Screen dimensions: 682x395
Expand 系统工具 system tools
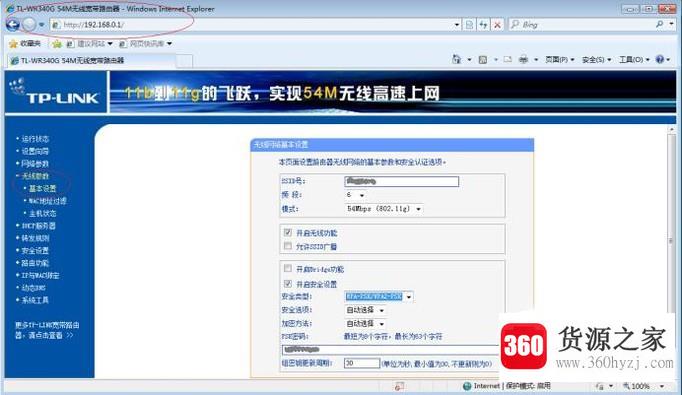35,300
